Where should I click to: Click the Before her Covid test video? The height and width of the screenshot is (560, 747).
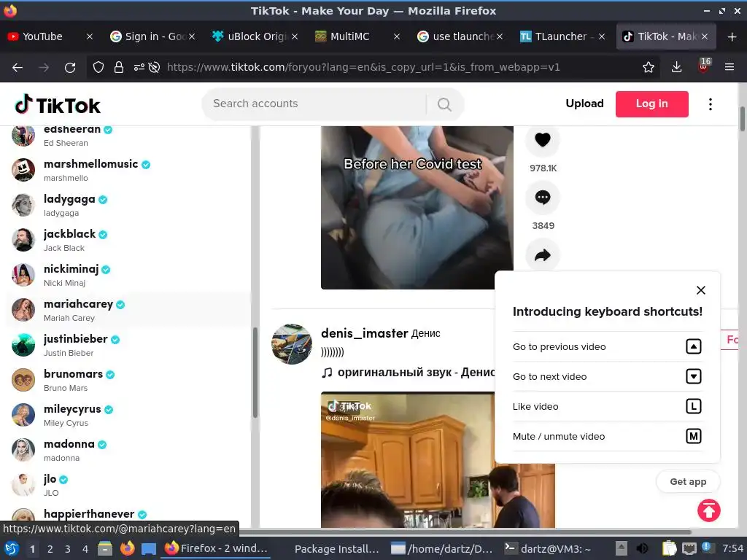point(417,207)
